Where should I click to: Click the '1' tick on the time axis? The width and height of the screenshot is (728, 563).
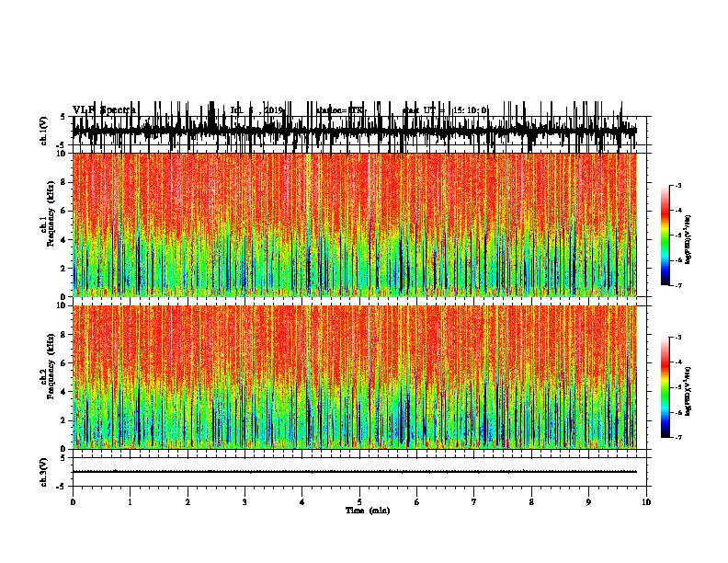point(130,502)
